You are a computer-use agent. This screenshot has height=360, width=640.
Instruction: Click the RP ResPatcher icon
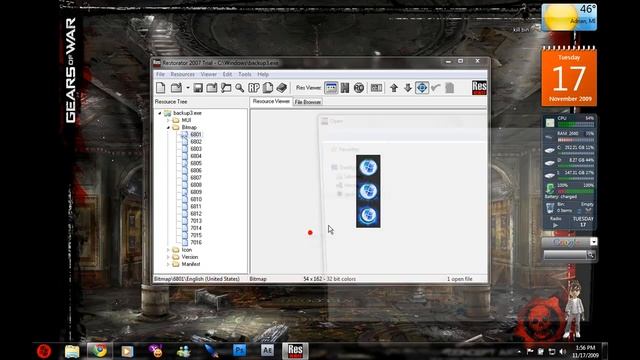click(x=254, y=88)
